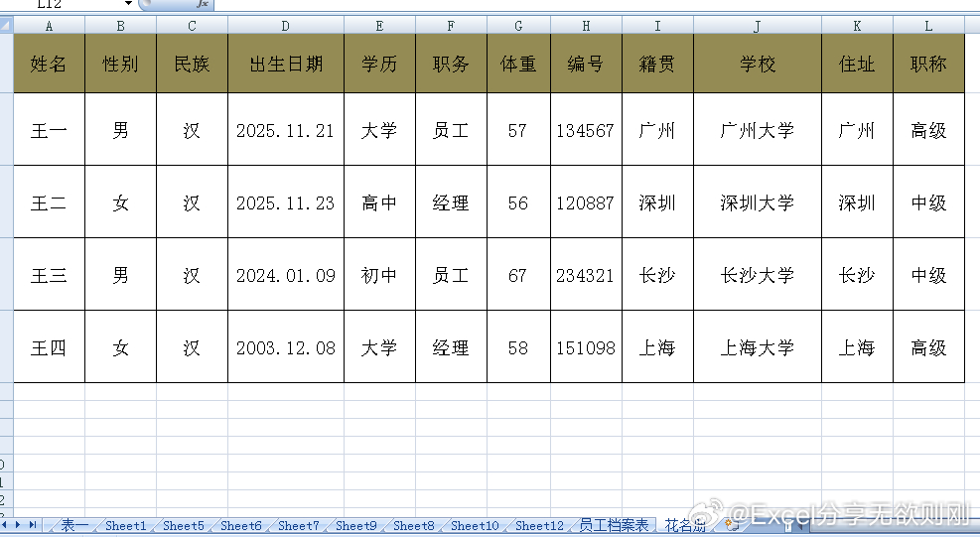Click the 职称 header cell
Screen dimensions: 980x537
point(928,64)
